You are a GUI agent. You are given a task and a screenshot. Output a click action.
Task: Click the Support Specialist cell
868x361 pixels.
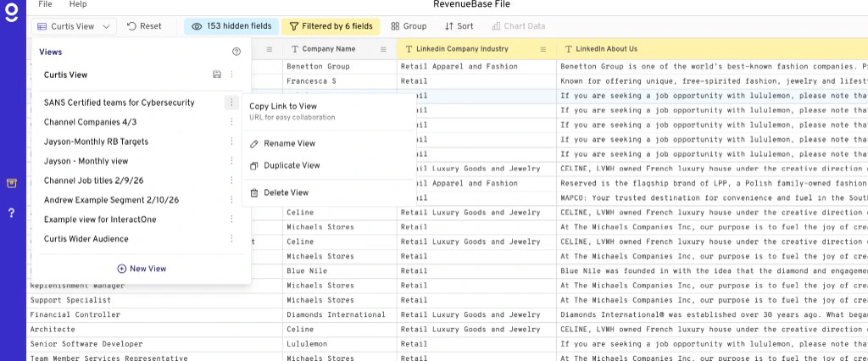[x=154, y=300]
